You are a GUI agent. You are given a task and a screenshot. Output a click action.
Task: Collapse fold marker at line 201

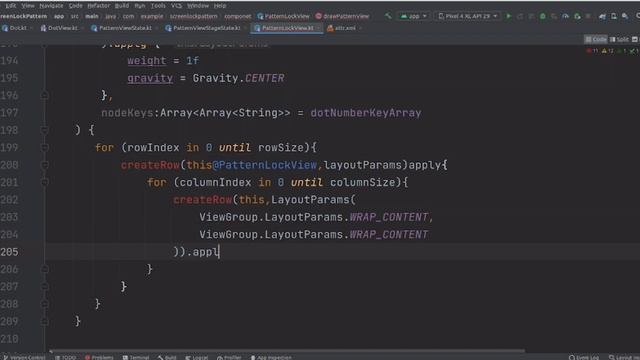pos(44,182)
